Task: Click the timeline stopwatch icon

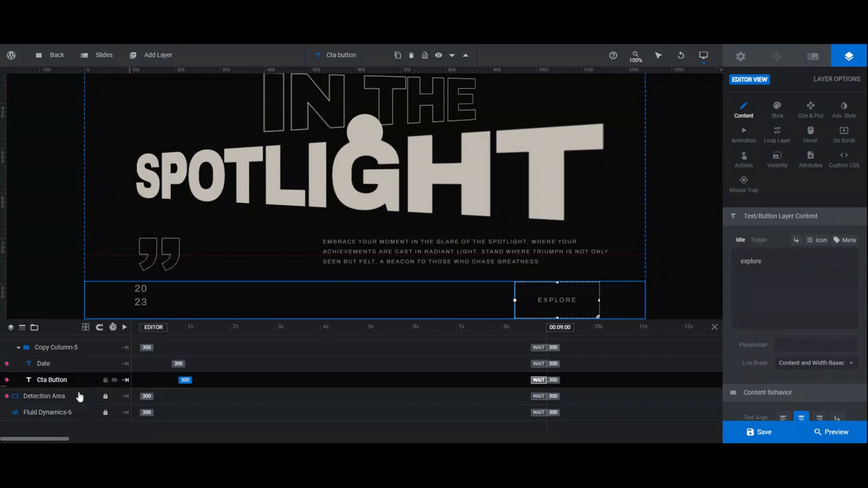Action: click(113, 327)
